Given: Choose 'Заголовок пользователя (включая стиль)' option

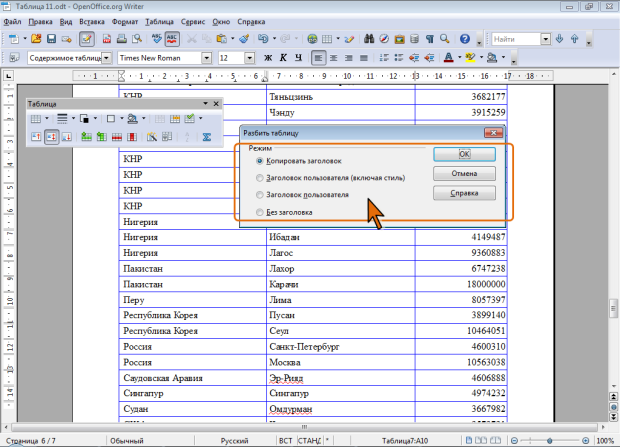Looking at the screenshot, I should pyautogui.click(x=260, y=178).
